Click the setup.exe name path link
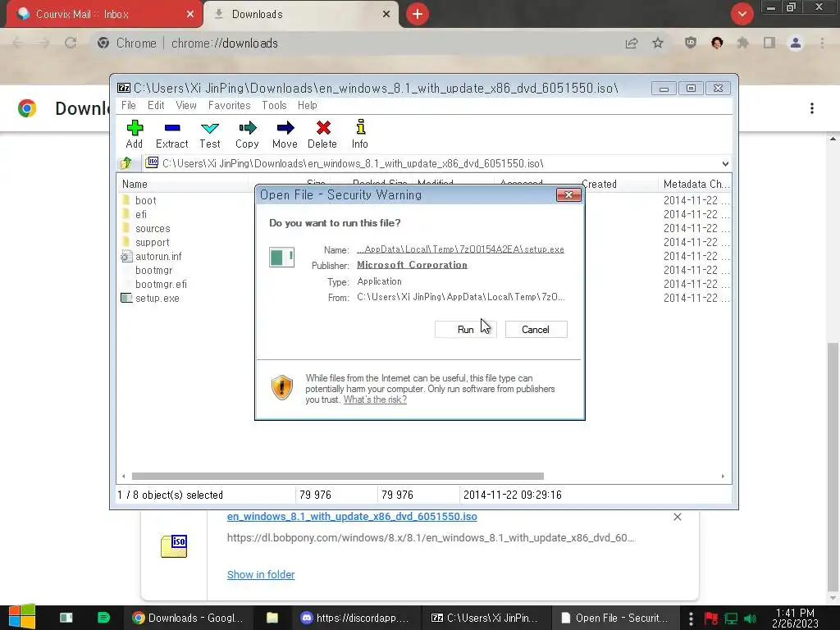Viewport: 840px width, 630px height. 460,249
